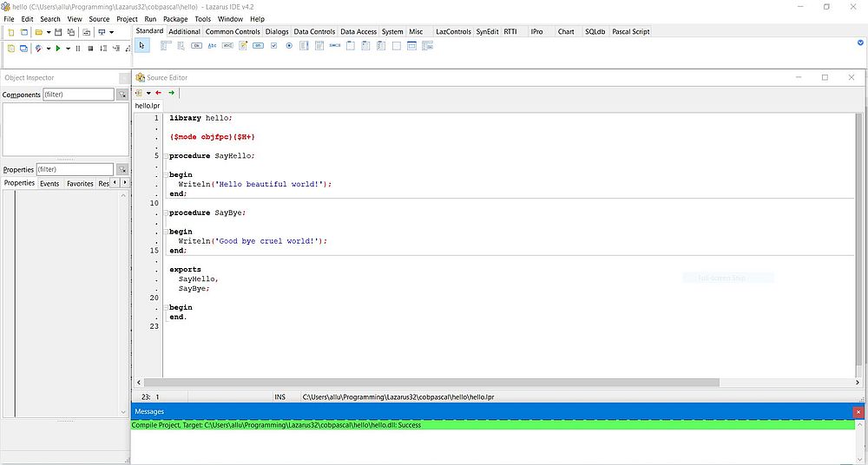Image resolution: width=868 pixels, height=465 pixels.
Task: Click the Step Over icon
Action: coord(103,49)
